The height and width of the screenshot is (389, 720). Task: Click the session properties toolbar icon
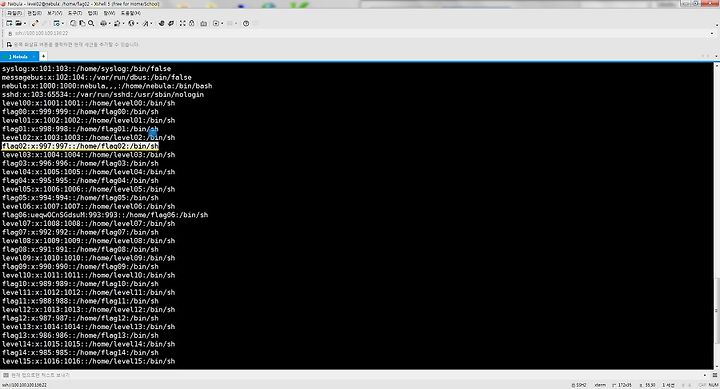click(x=56, y=23)
